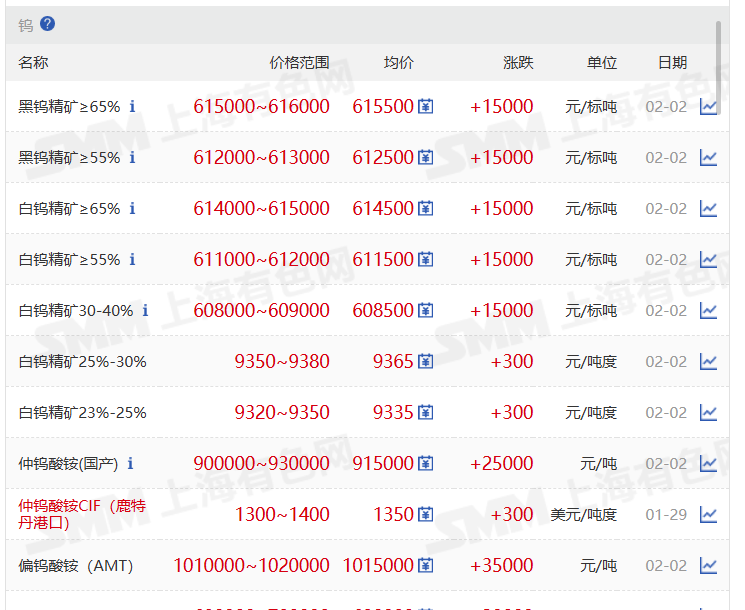
Task: Click price range 900000~930000
Action: tap(261, 463)
